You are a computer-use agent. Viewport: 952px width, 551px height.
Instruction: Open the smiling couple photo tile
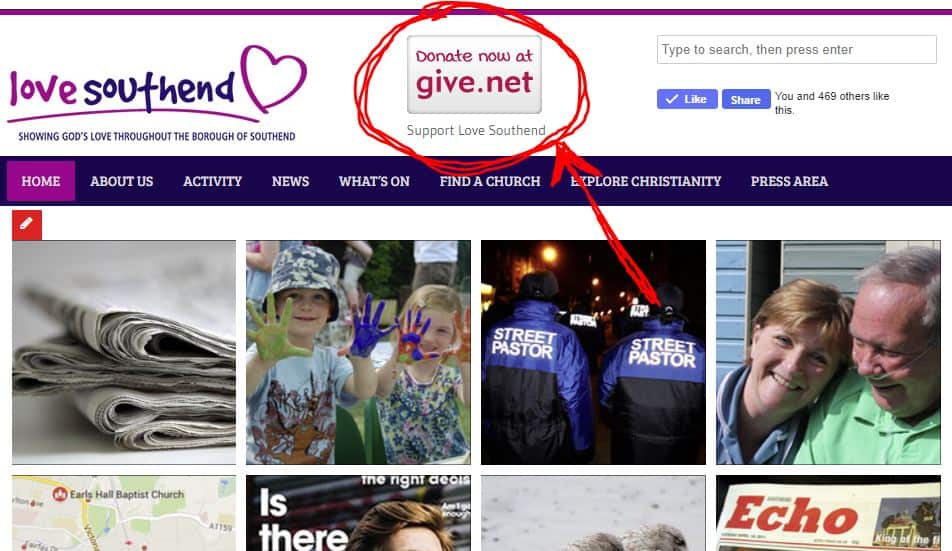(x=828, y=352)
